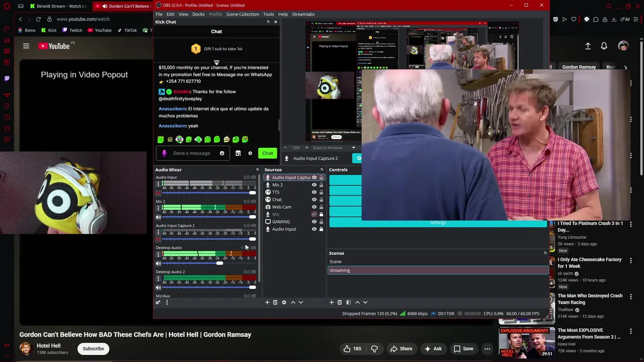Viewport: 644px width, 362px height.
Task: Add a new source with plus icon
Action: pos(267,302)
